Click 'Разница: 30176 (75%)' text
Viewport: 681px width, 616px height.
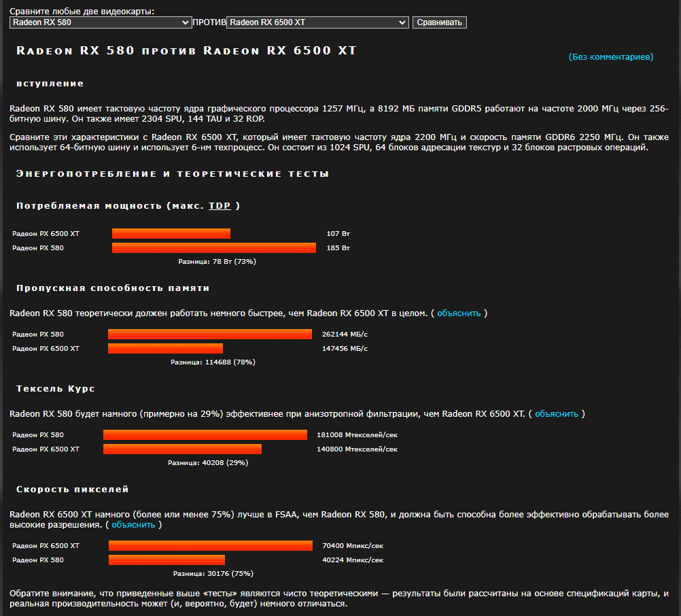[x=213, y=574]
